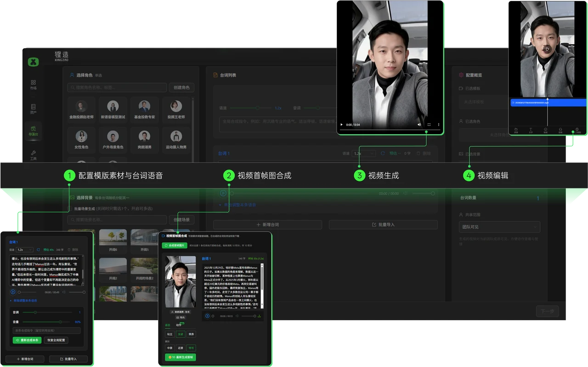This screenshot has height=367, width=588.
Task: Select the 导演台 sidebar icon
Action: tap(34, 131)
